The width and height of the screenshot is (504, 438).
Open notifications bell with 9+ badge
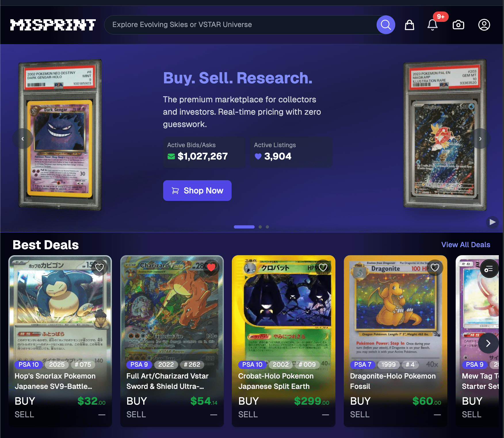point(433,25)
